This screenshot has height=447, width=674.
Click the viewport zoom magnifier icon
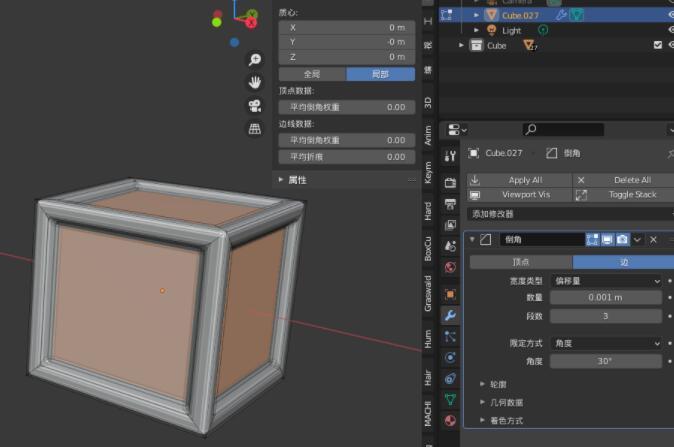click(254, 59)
